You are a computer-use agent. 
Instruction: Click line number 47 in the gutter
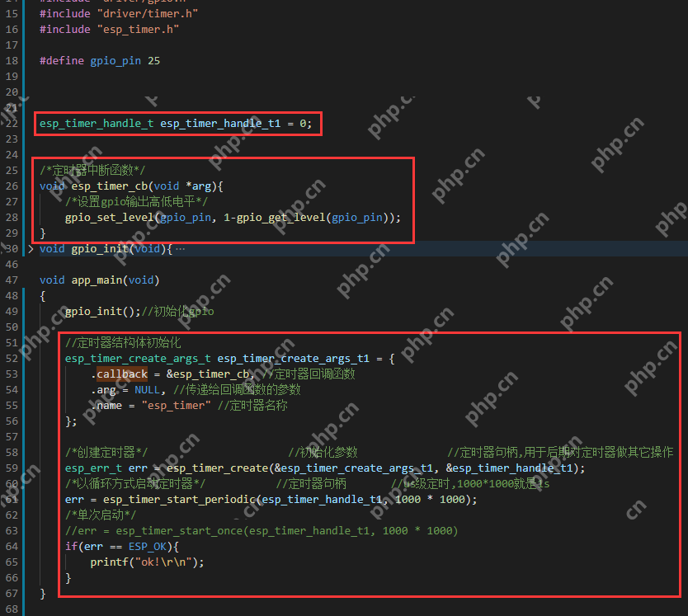[12, 280]
